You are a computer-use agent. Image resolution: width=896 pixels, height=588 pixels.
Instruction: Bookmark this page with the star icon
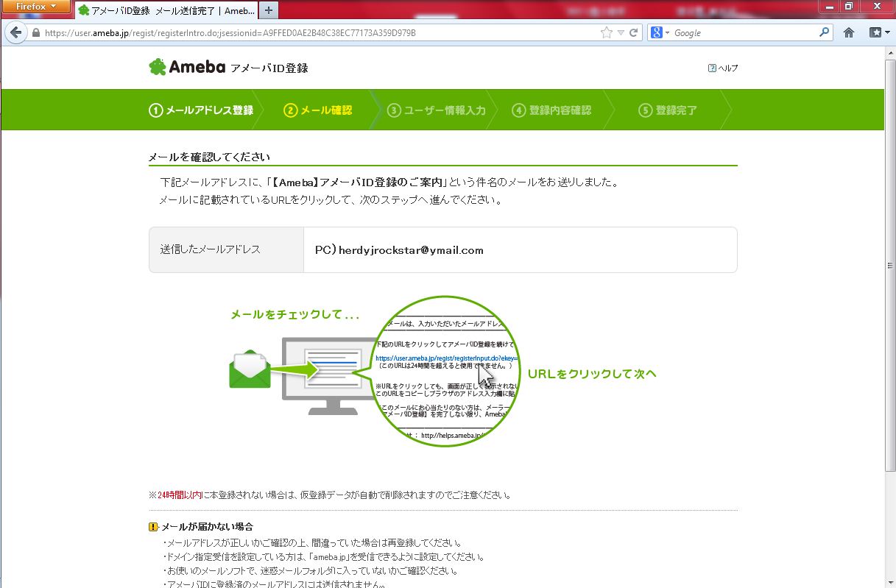tap(607, 33)
